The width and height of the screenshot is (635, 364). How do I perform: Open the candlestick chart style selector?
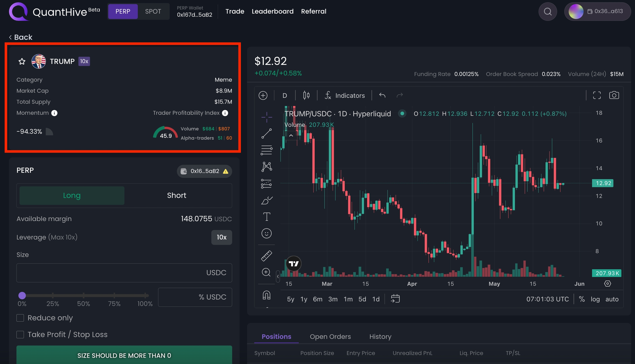click(306, 96)
